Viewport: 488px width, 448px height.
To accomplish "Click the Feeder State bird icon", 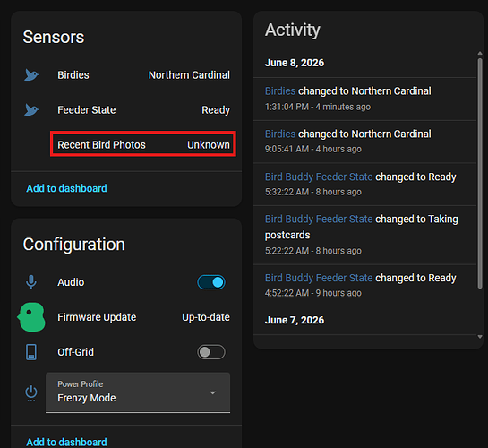I will 31,110.
